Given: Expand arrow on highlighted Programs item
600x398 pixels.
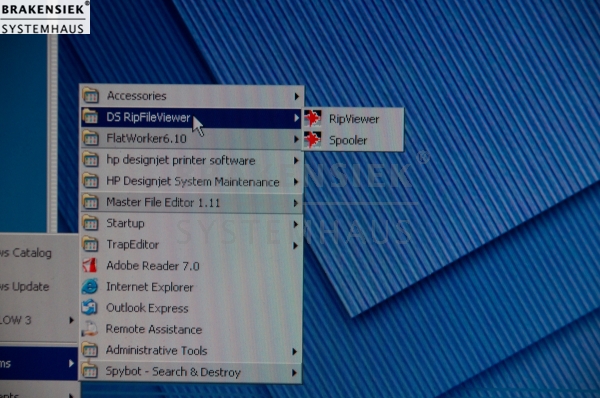Looking at the screenshot, I should [71, 363].
